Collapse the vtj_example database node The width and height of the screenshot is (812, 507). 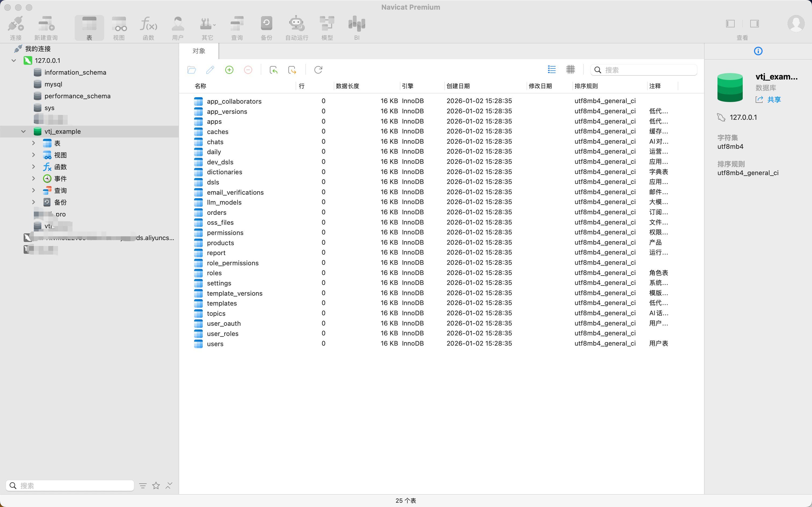coord(23,131)
